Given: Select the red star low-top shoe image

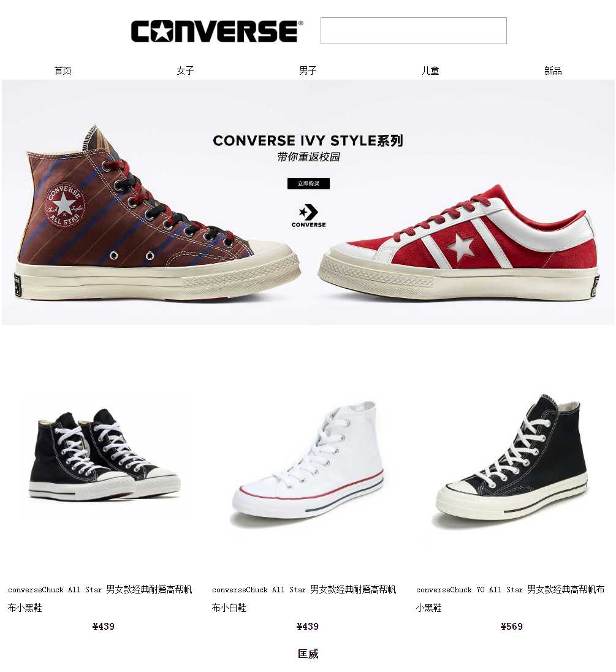Looking at the screenshot, I should pyautogui.click(x=459, y=243).
